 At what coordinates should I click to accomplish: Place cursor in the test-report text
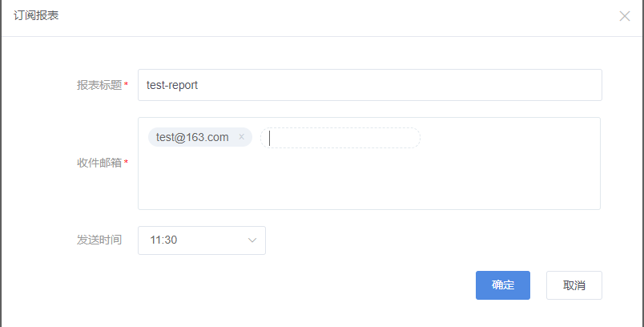click(x=172, y=85)
